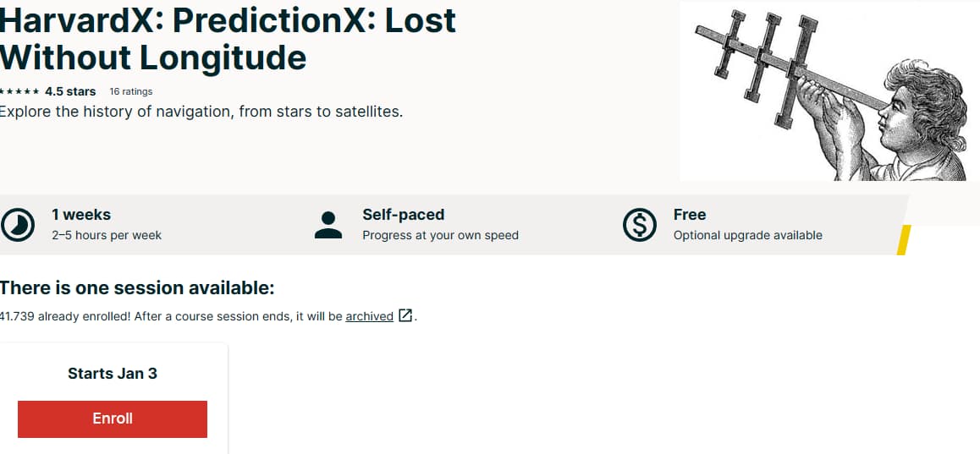Viewport: 980px width, 454px height.
Task: Click the self-paced person icon
Action: 328,225
